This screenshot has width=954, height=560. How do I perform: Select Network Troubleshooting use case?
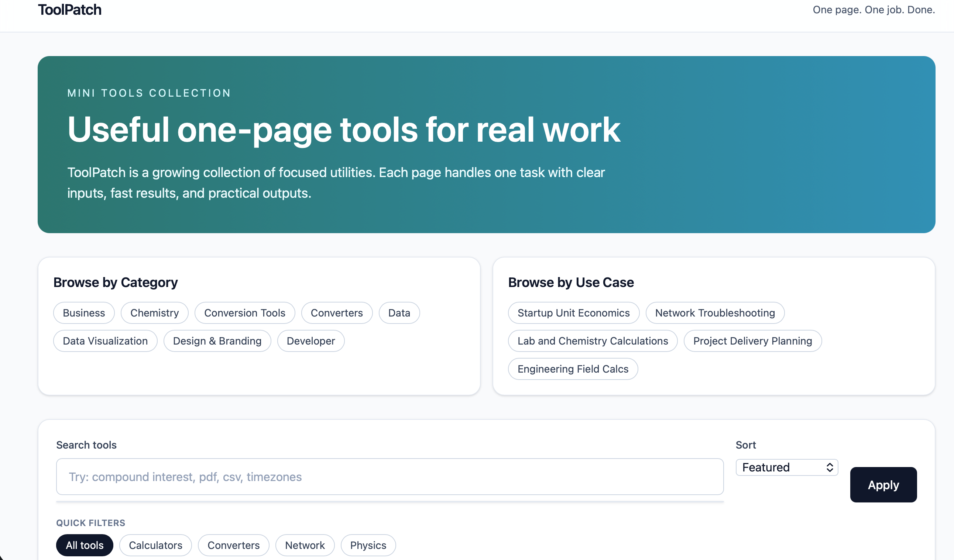click(715, 312)
